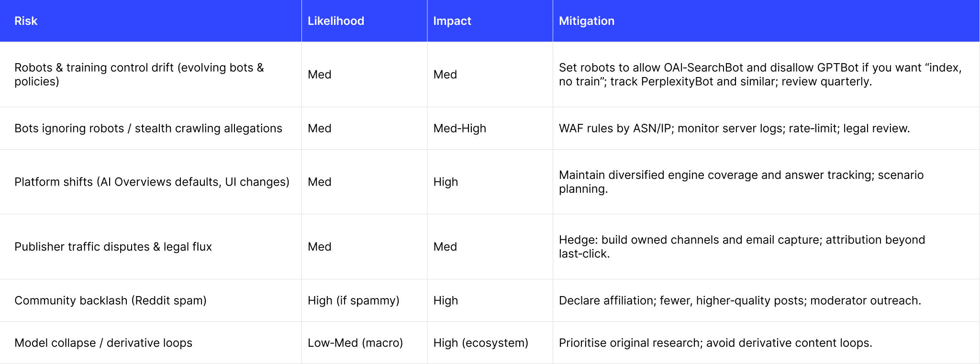Select the 'Robots & training control drift' risk cell
Screen dimensions: 980x364
tap(139, 74)
